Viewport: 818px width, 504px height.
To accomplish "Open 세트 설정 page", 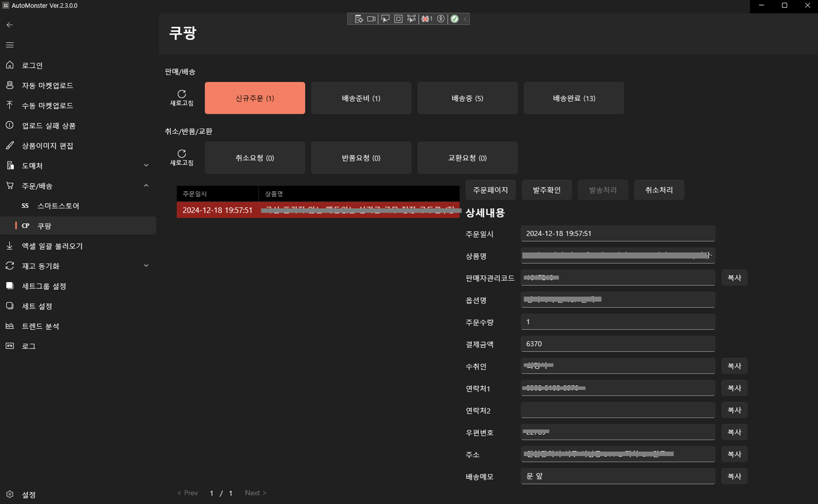I will (x=78, y=306).
